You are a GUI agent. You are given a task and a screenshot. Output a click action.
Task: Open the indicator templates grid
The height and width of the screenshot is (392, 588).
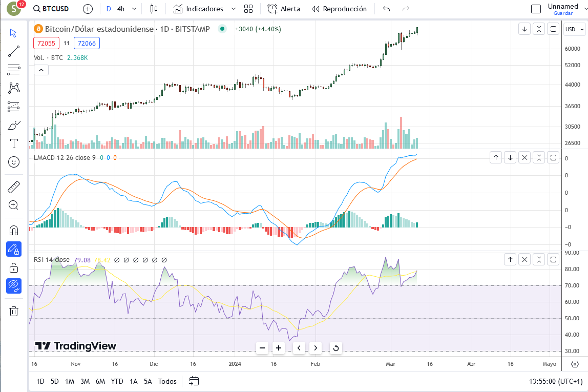[248, 9]
